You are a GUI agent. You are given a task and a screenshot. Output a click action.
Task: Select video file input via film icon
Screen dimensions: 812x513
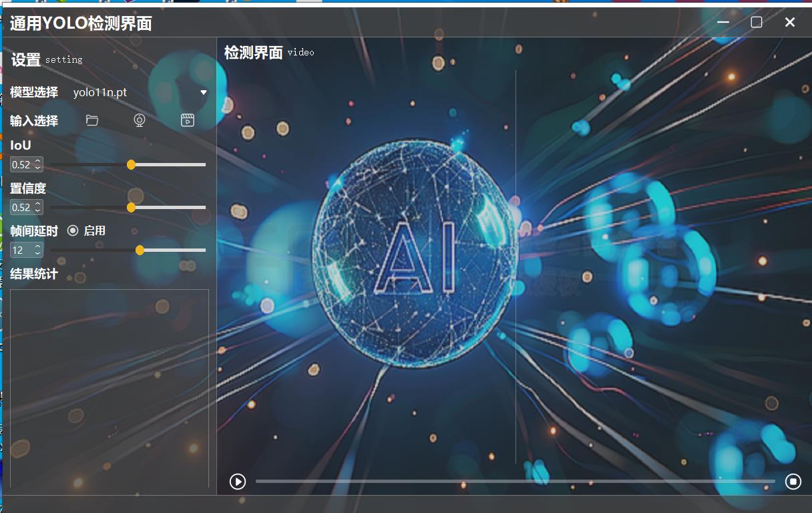pyautogui.click(x=187, y=120)
